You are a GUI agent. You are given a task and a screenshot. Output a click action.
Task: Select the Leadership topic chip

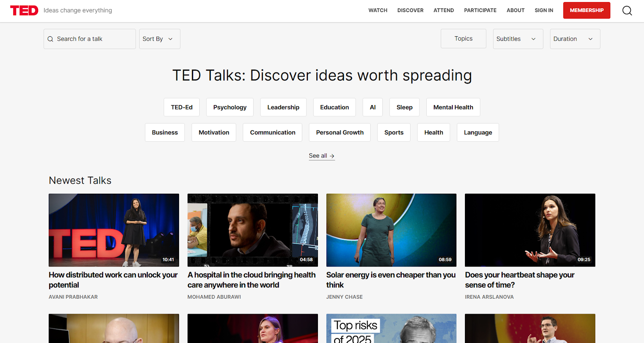tap(283, 107)
